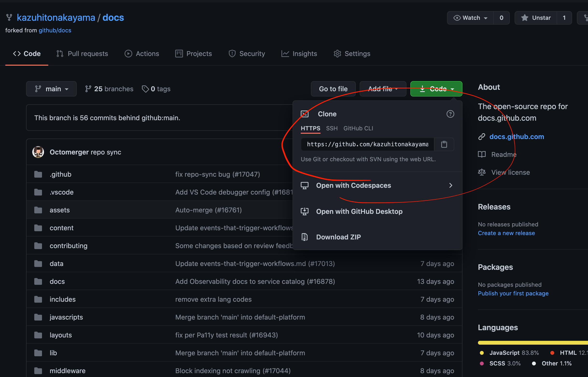The width and height of the screenshot is (588, 377).
Task: Open the Settings gear tab
Action: click(x=352, y=54)
